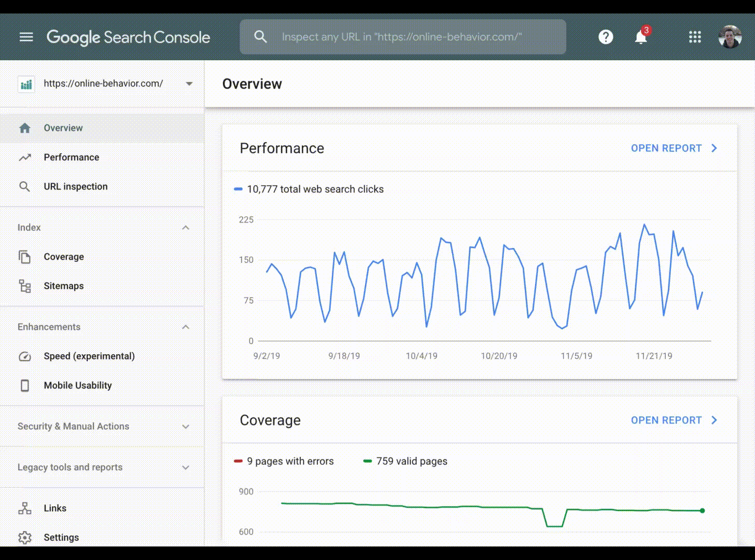Open the Google apps grid

tap(695, 37)
